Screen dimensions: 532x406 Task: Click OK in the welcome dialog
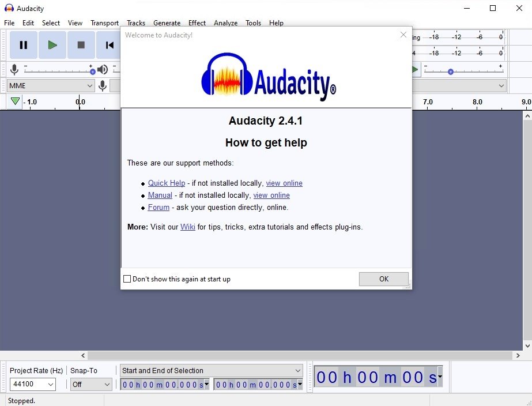(384, 279)
